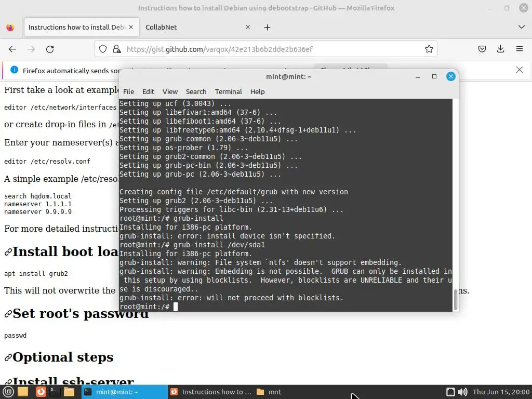
Task: Click 'editor /etc/resolv.conf' text on page
Action: pos(47,161)
